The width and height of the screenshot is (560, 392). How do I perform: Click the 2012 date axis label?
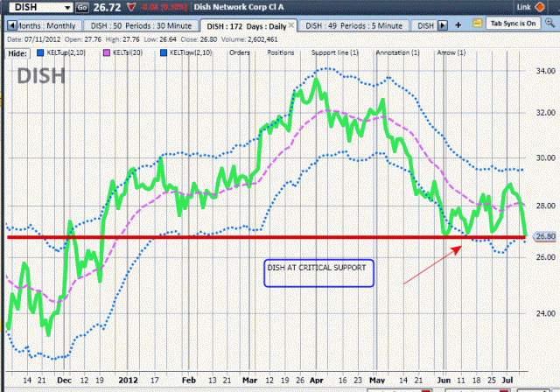[x=128, y=381]
